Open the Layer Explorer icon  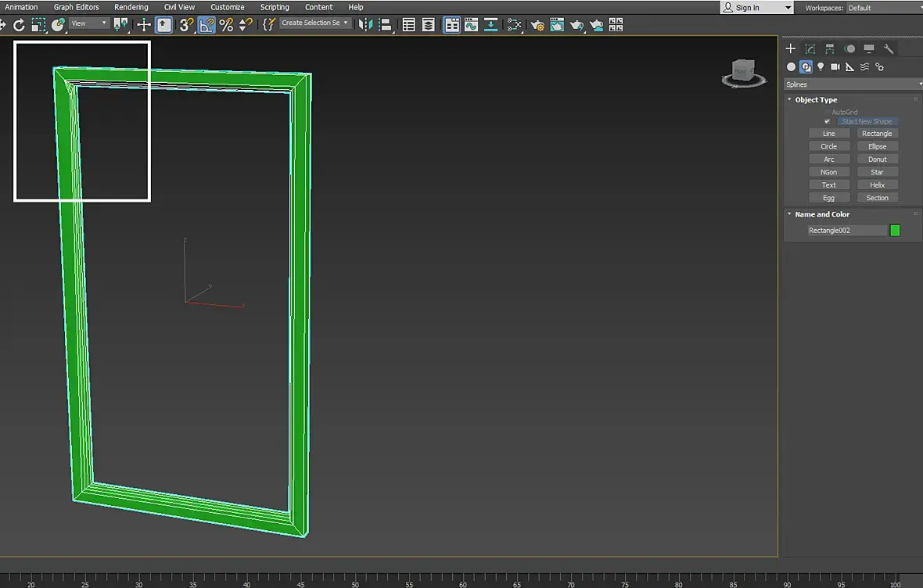click(429, 25)
